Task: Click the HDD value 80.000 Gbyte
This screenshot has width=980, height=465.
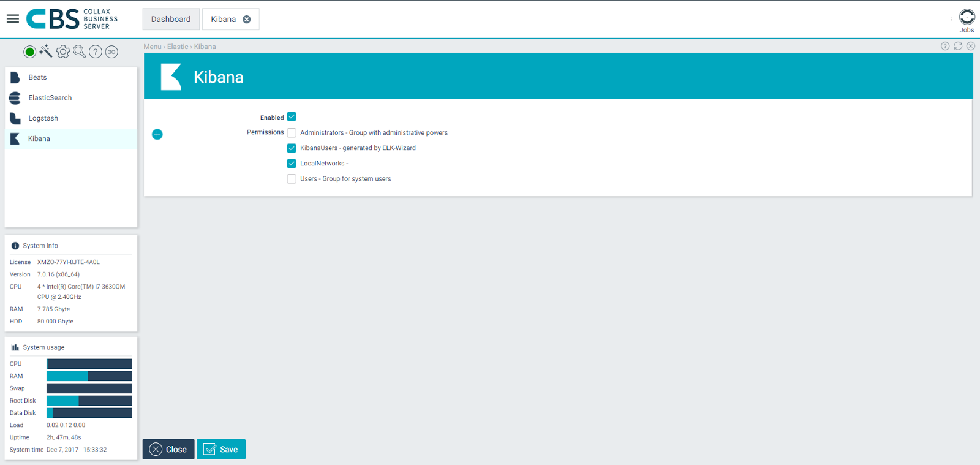Action: [x=55, y=322]
